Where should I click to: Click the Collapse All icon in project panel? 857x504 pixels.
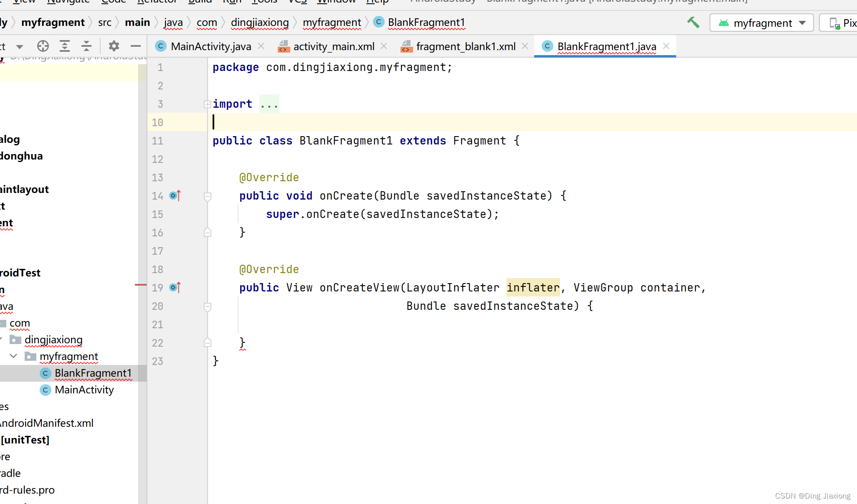click(86, 46)
